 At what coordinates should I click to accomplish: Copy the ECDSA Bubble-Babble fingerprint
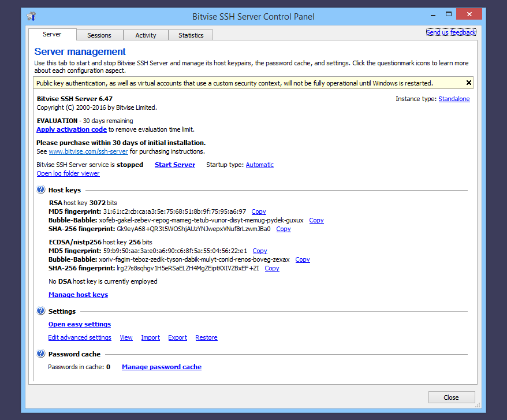[303, 259]
